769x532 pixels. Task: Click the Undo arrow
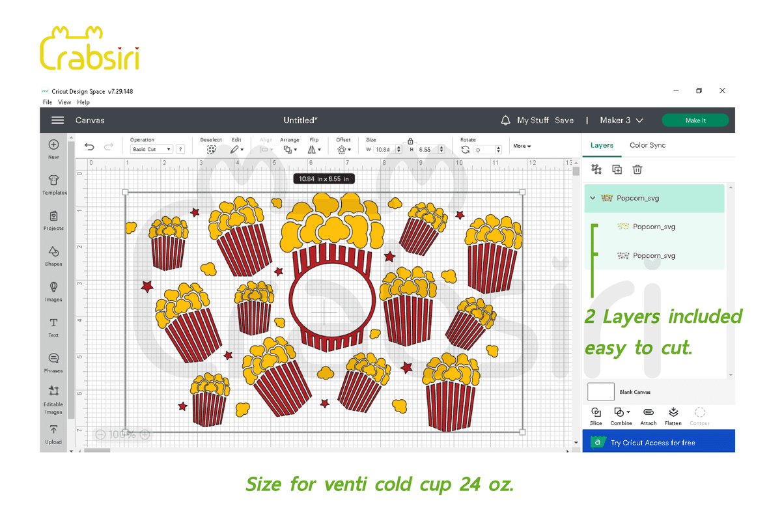click(x=90, y=147)
